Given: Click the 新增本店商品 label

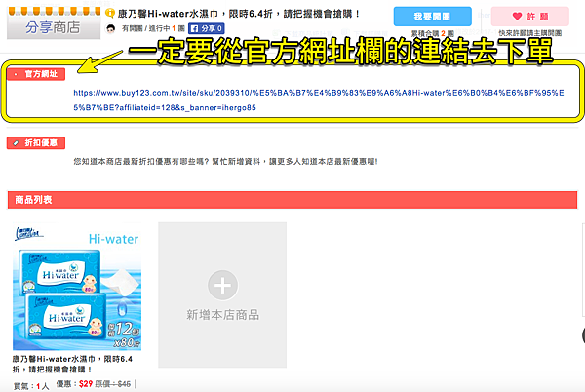Looking at the screenshot, I should coord(222,315).
